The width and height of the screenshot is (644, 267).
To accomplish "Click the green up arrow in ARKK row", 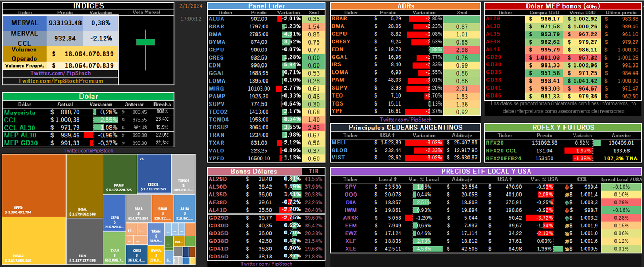I will click(568, 218).
